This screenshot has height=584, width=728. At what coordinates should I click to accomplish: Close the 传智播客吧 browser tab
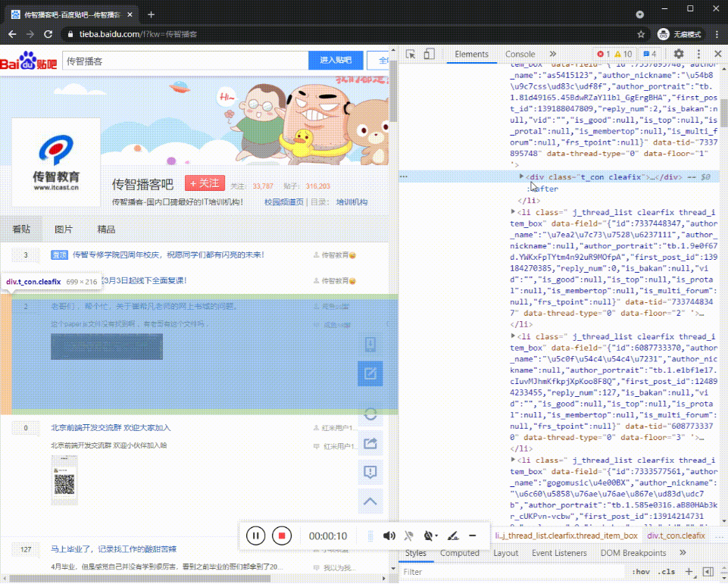pos(130,14)
